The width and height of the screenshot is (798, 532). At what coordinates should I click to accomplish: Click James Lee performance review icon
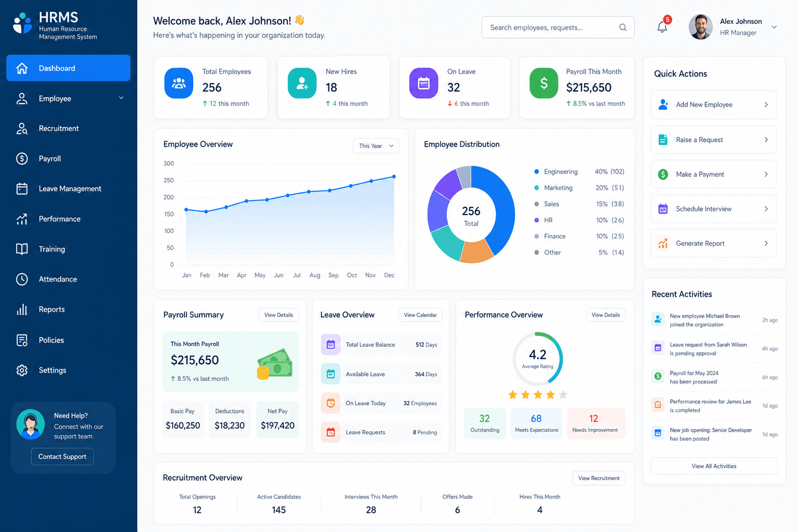coord(658,405)
